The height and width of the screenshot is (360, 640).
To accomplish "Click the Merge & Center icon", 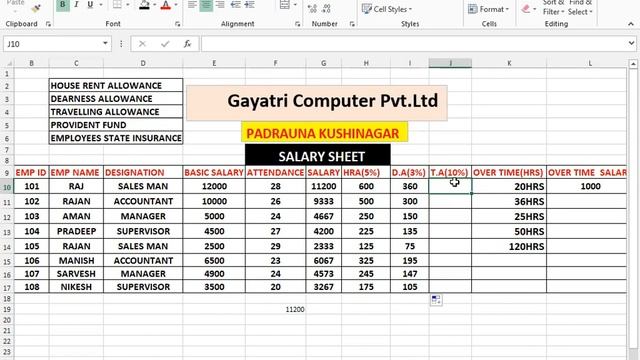I will 284,5.
